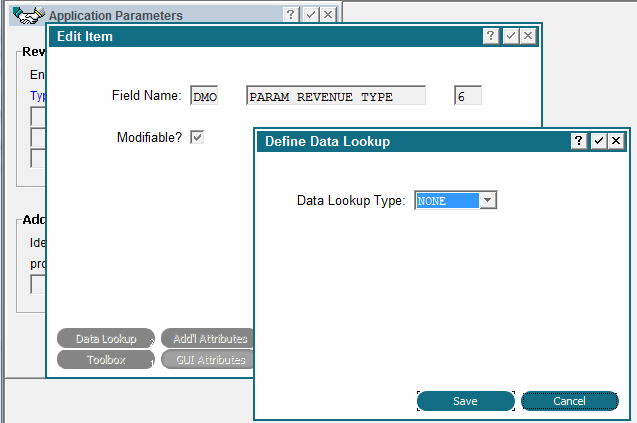
Task: Click the help icon in Define Data Lookup
Action: [x=578, y=141]
